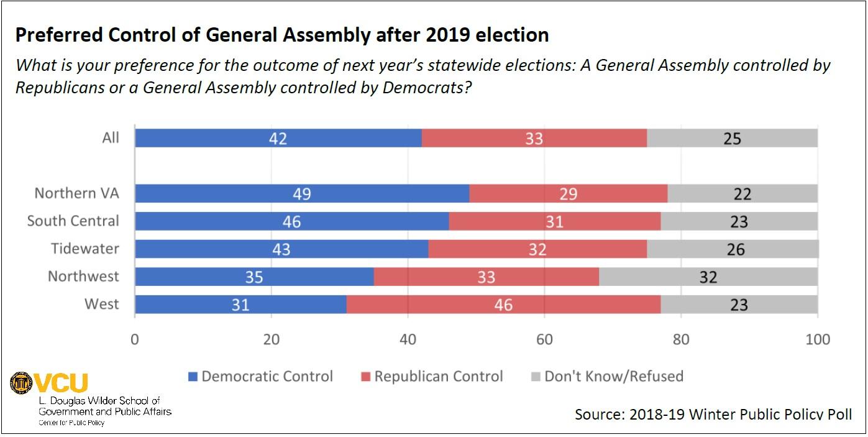Click Tidewater's gray 26 bar segment
The image size is (868, 437).
pyautogui.click(x=735, y=249)
